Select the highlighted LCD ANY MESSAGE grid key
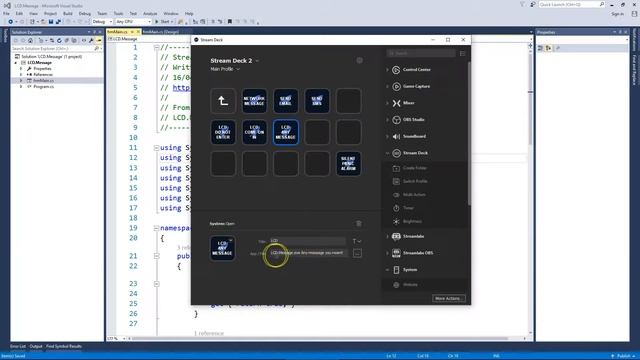640x360 pixels. pos(286,132)
